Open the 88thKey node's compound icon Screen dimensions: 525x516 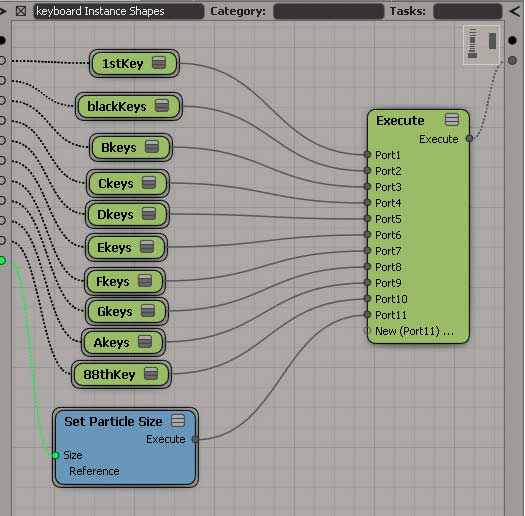(x=151, y=373)
